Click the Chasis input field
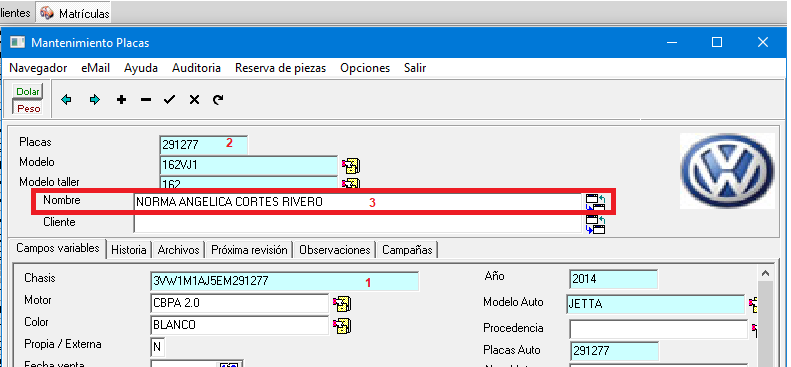Image resolution: width=791 pixels, height=367 pixels. 285,281
